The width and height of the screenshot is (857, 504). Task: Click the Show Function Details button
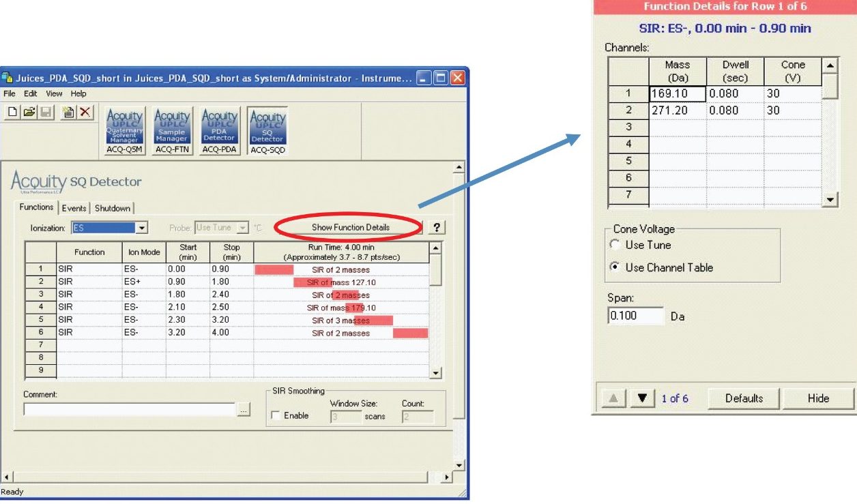[x=351, y=228]
